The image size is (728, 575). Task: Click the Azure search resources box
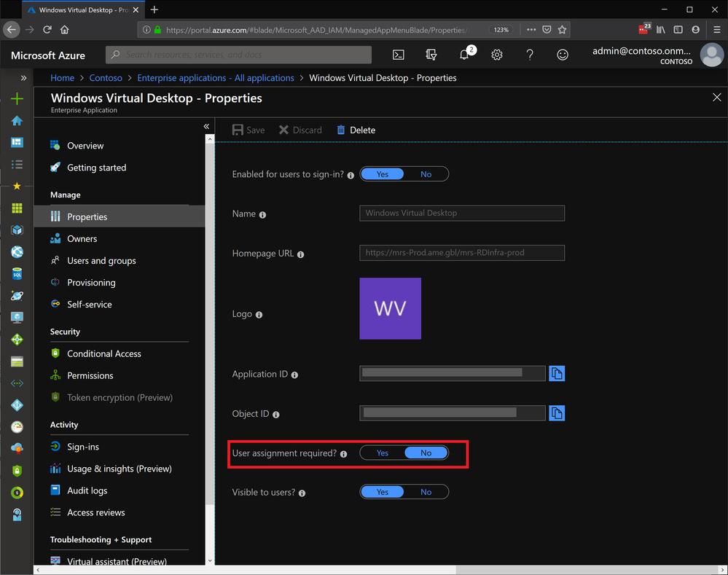(x=238, y=55)
